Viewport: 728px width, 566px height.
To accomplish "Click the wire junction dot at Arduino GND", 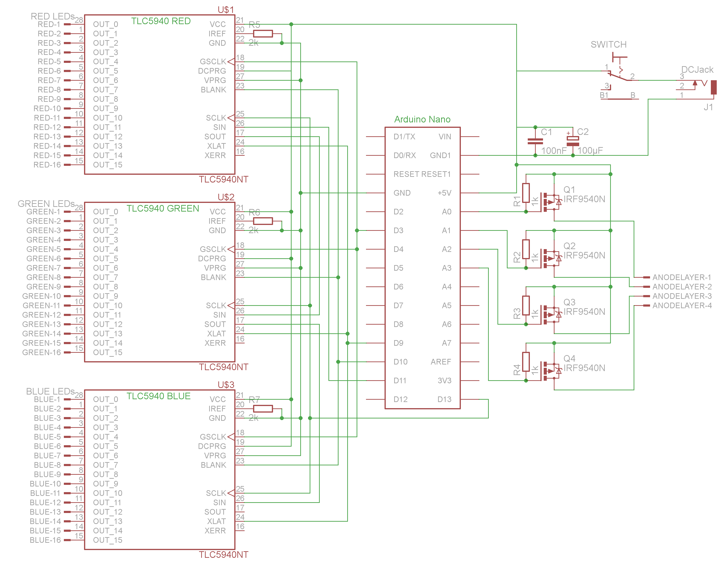I will pos(301,193).
